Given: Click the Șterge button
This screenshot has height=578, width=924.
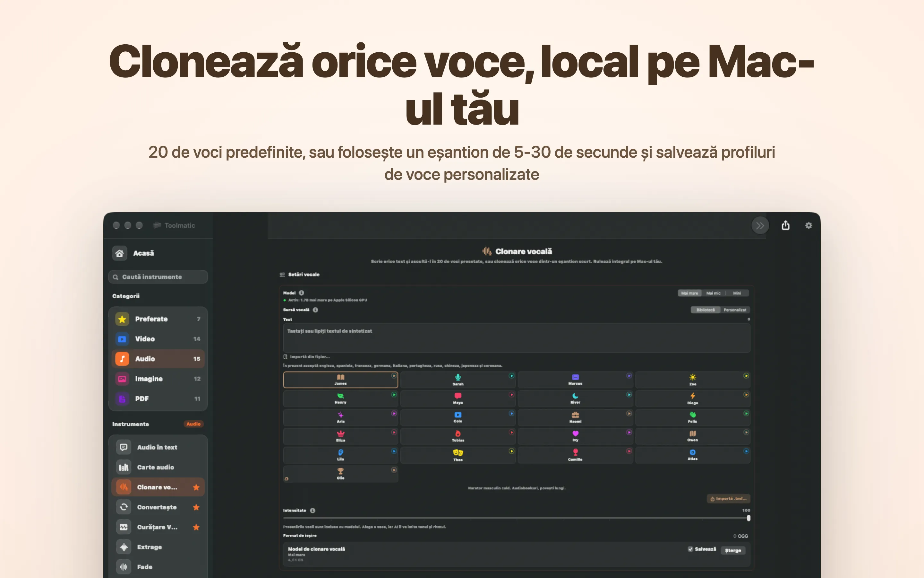Looking at the screenshot, I should click(733, 550).
